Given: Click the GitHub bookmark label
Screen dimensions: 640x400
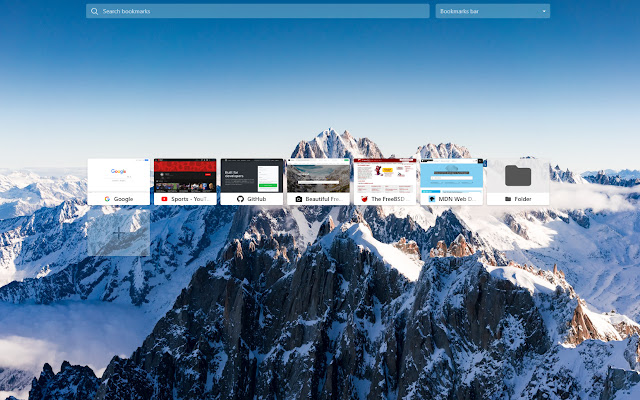Looking at the screenshot, I should [256, 199].
